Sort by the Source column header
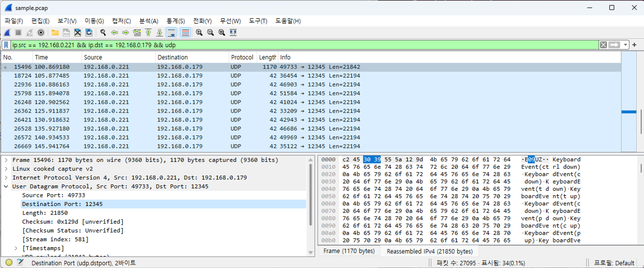This screenshot has height=268, width=644. (118, 57)
